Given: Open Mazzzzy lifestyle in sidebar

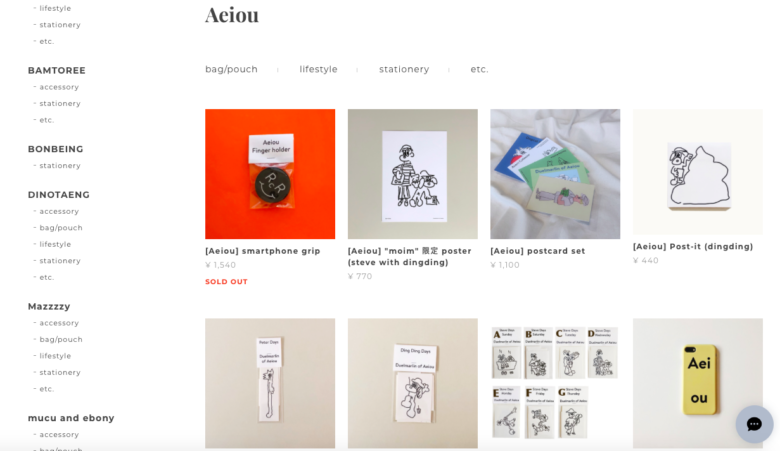Looking at the screenshot, I should pos(55,356).
